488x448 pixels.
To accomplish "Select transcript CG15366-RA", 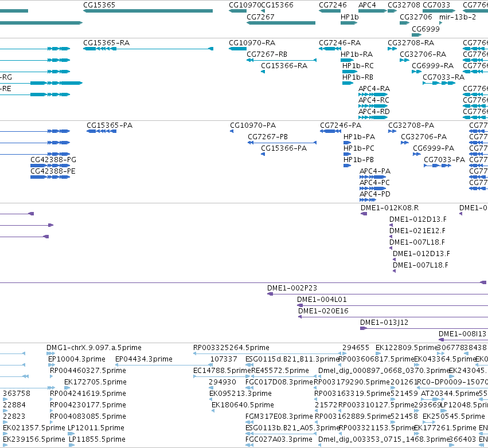I will tap(284, 66).
